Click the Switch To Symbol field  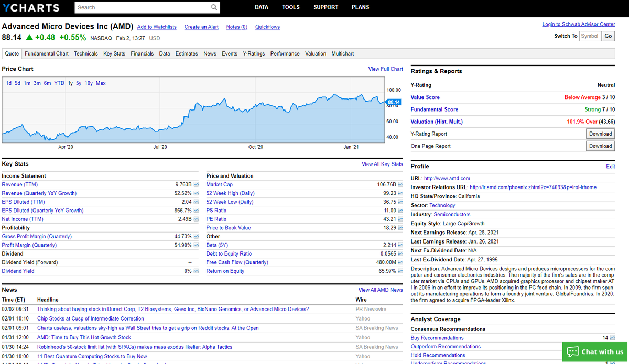590,36
